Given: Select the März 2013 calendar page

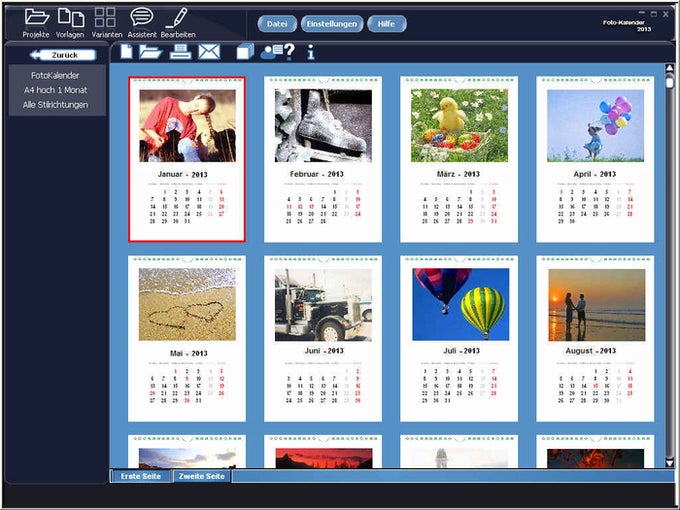Looking at the screenshot, I should tap(459, 159).
